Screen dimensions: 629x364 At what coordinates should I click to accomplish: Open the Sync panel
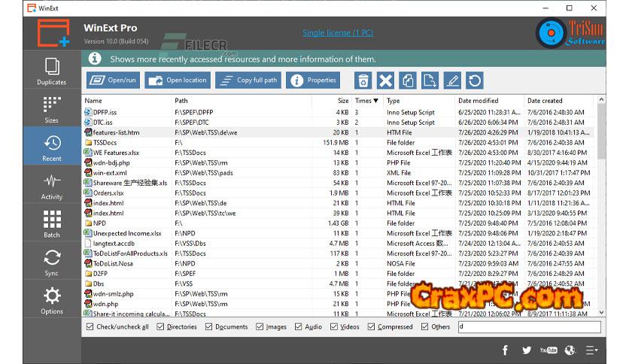(x=51, y=262)
